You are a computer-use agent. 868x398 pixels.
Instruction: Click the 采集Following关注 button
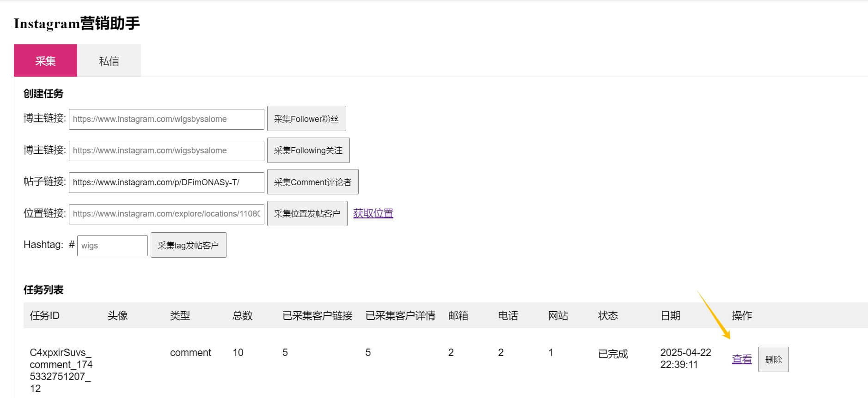pyautogui.click(x=308, y=150)
